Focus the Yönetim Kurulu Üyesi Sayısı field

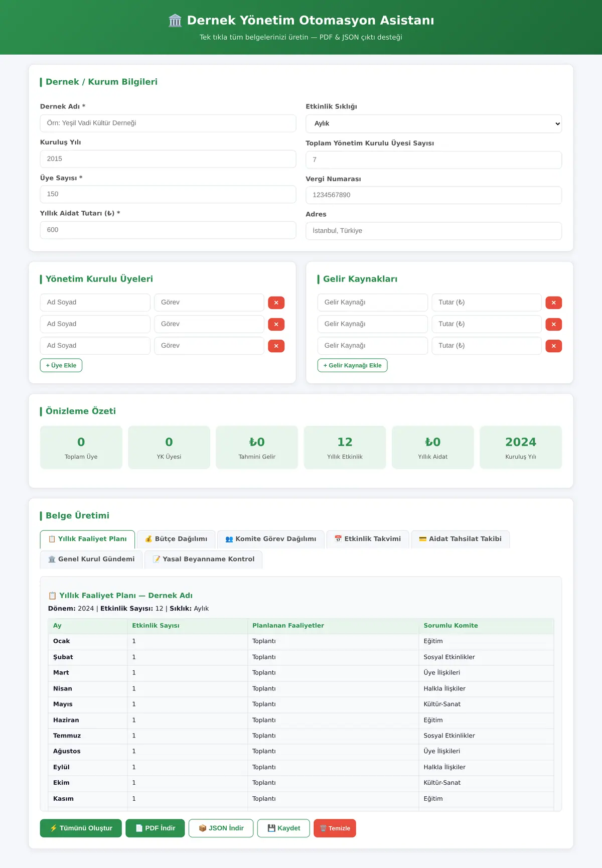pyautogui.click(x=433, y=160)
